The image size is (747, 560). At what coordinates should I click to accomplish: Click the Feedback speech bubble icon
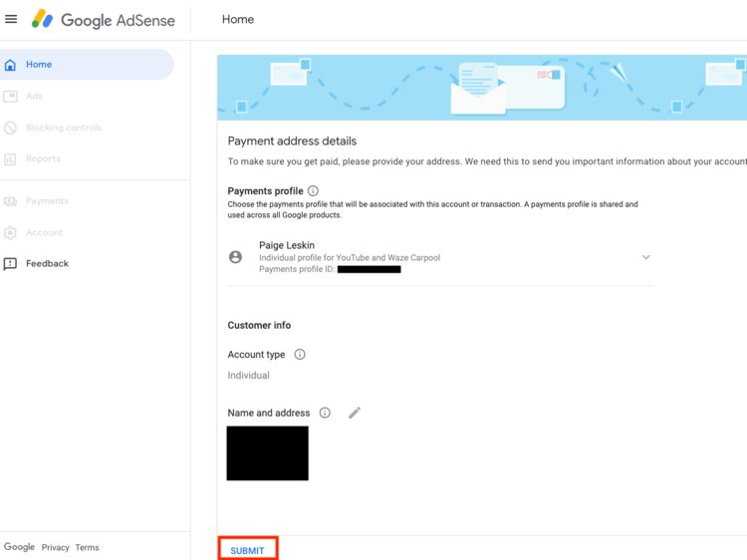(11, 264)
